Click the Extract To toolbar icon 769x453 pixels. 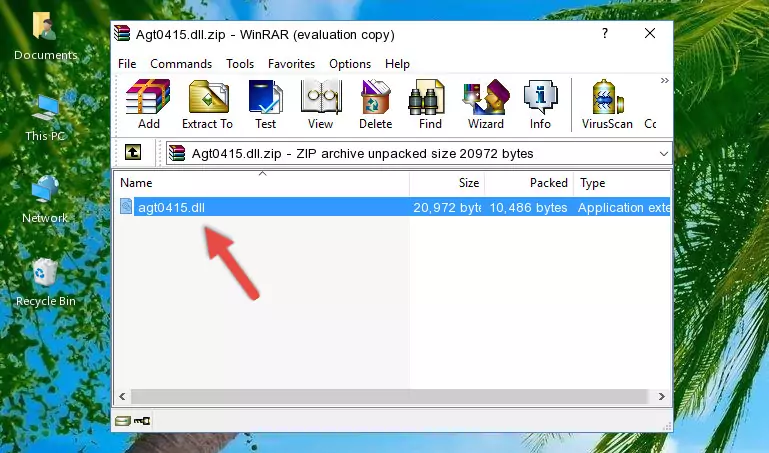click(207, 104)
